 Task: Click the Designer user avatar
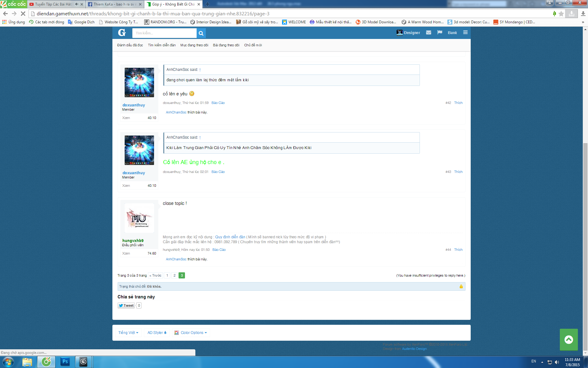click(x=399, y=33)
